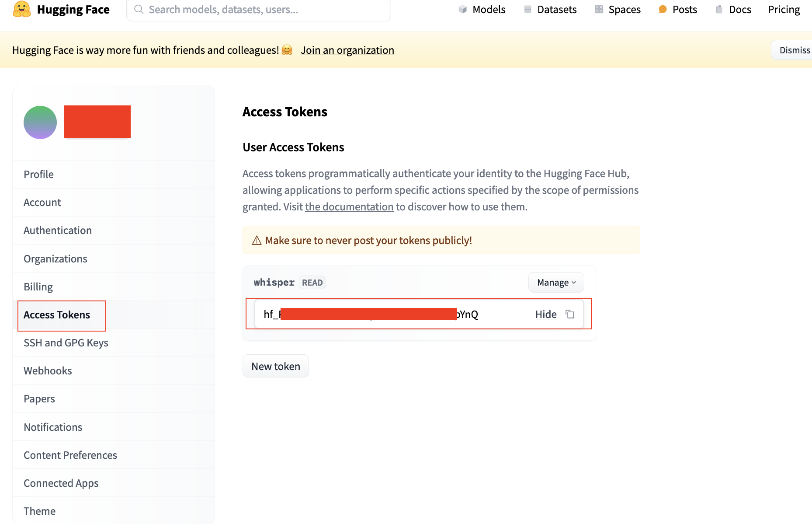Click the Hugging Face logo emoji
Viewport: 812px width, 524px height.
22,9
